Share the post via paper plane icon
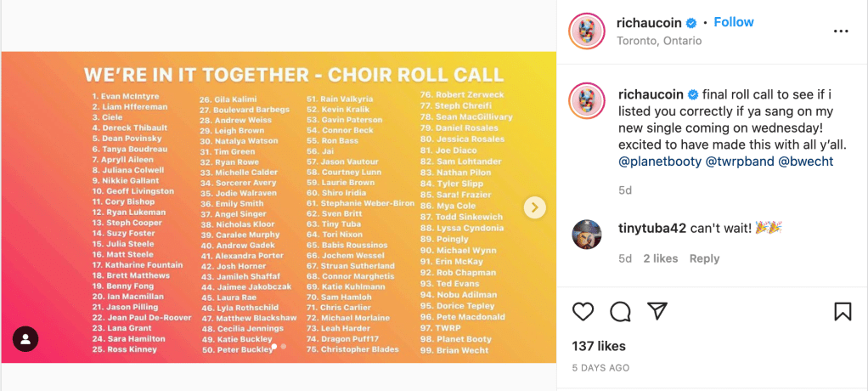This screenshot has width=868, height=391. (x=657, y=312)
